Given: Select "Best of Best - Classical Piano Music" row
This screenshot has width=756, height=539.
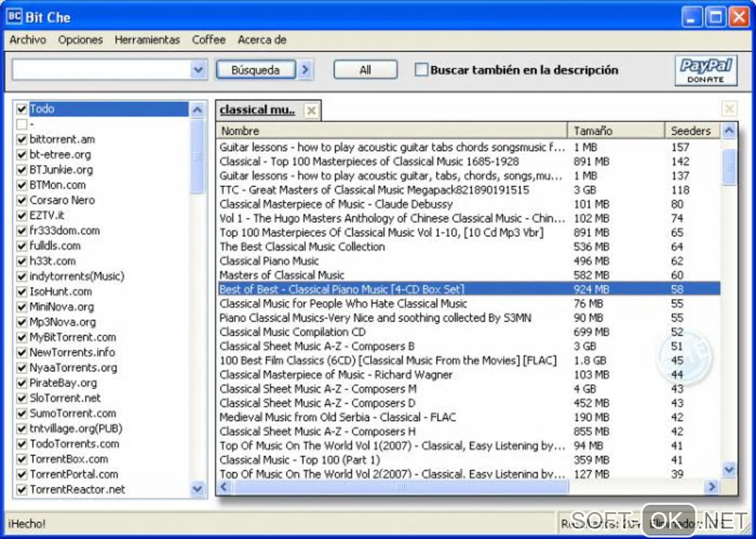Looking at the screenshot, I should coord(468,289).
